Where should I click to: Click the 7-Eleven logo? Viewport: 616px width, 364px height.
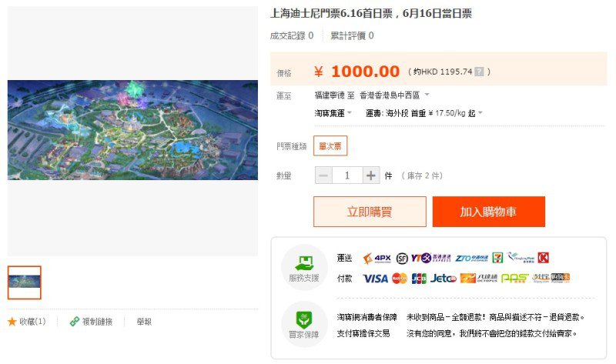click(x=497, y=258)
